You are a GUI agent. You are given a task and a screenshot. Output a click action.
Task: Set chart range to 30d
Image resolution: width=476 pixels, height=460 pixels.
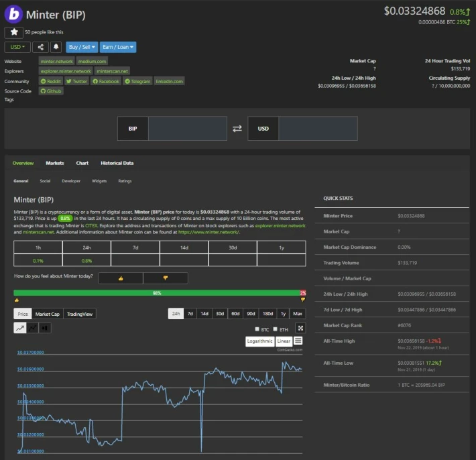[220, 314]
